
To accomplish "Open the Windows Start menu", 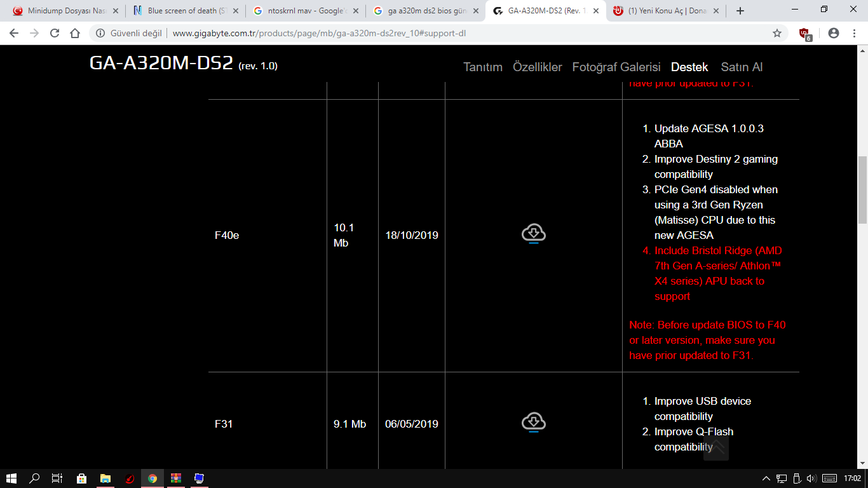I will (x=11, y=478).
